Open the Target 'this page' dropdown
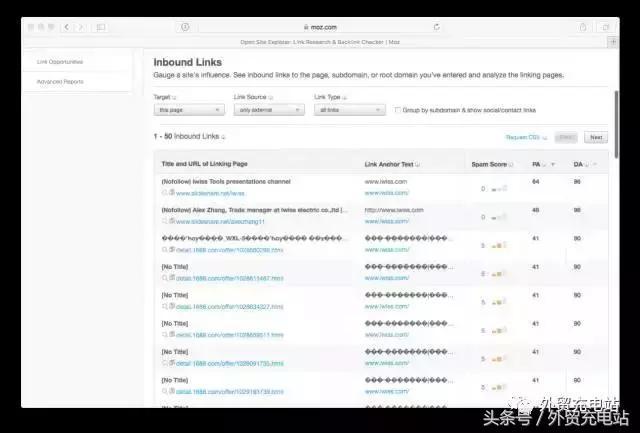Screen dimensions: 640x433 pyautogui.click(x=189, y=110)
